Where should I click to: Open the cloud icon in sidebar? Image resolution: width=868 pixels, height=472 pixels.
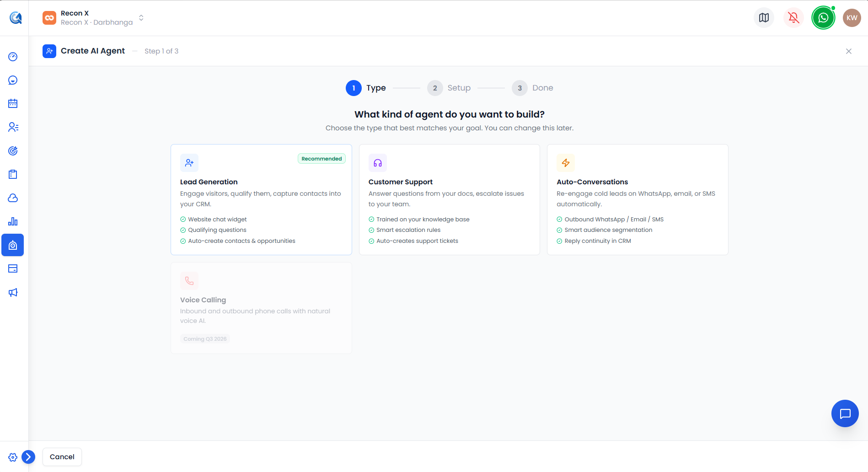pyautogui.click(x=13, y=198)
